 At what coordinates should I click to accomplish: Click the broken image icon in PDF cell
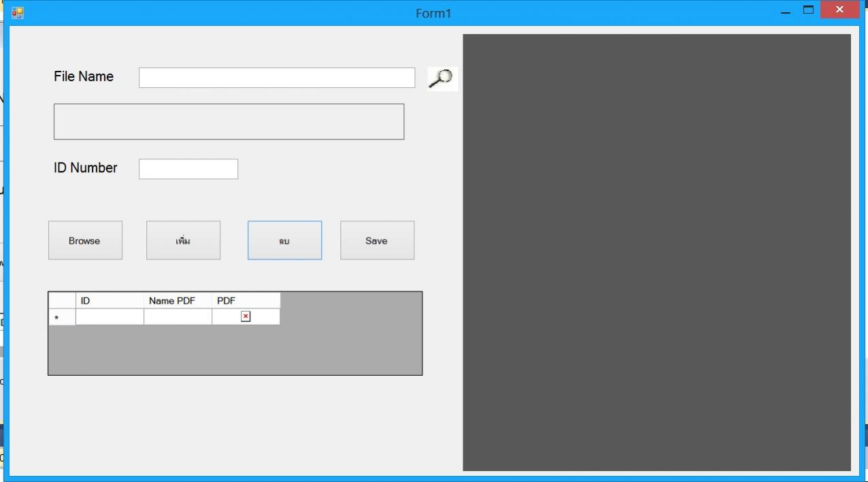tap(246, 317)
